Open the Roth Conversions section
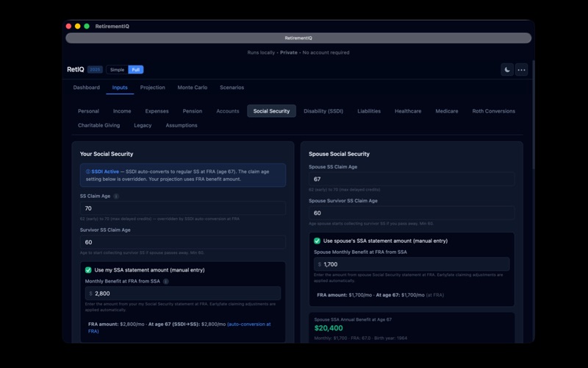588x368 pixels. tap(493, 111)
